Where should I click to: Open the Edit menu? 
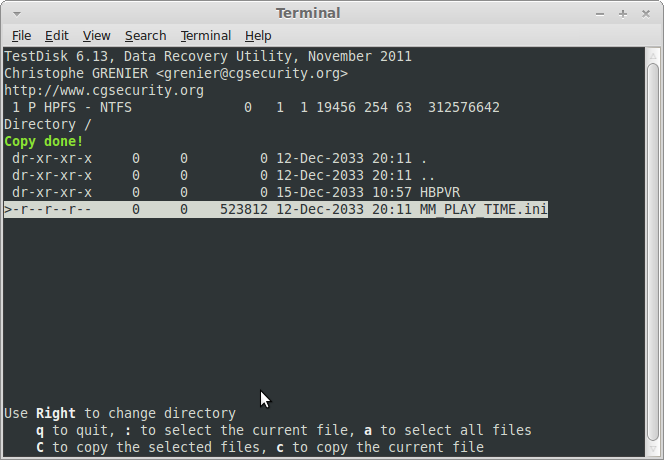pyautogui.click(x=57, y=36)
